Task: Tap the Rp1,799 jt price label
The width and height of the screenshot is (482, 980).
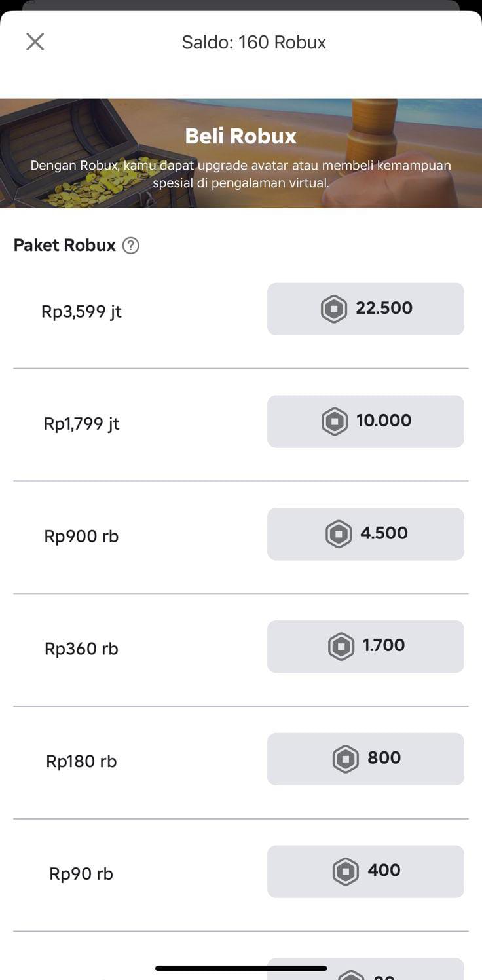Action: pyautogui.click(x=82, y=424)
